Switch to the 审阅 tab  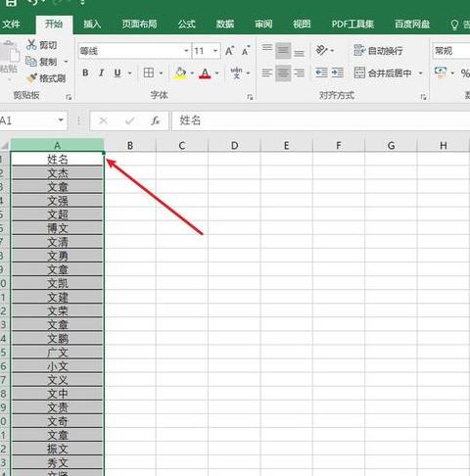click(x=263, y=24)
